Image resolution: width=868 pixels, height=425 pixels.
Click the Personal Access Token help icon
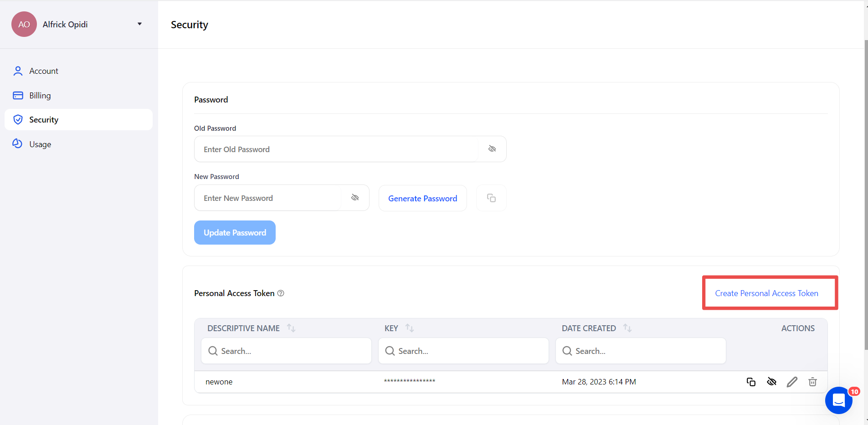(x=281, y=293)
